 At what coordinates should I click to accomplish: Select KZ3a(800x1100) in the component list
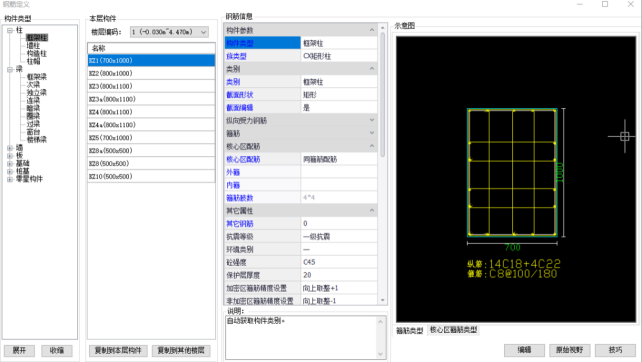click(x=151, y=99)
